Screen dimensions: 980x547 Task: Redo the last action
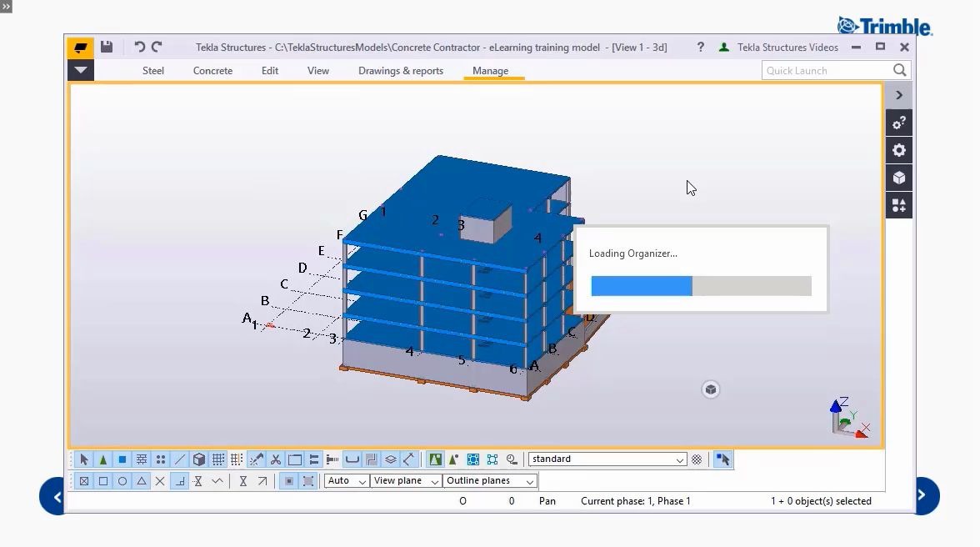tap(157, 47)
